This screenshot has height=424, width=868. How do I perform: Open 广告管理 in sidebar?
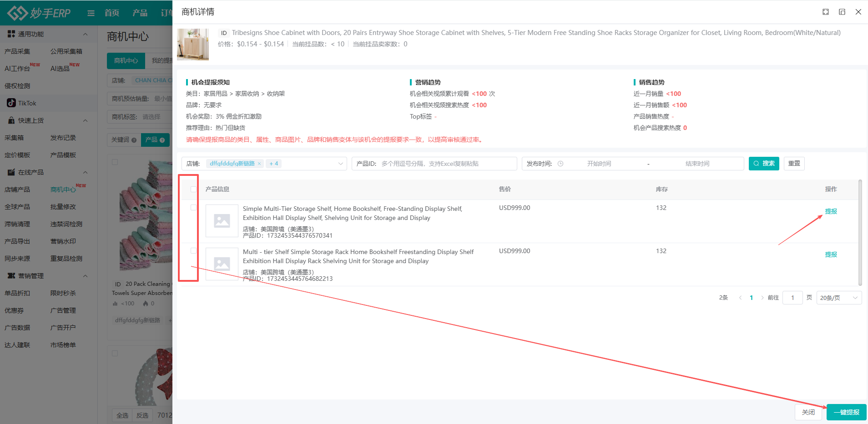63,310
